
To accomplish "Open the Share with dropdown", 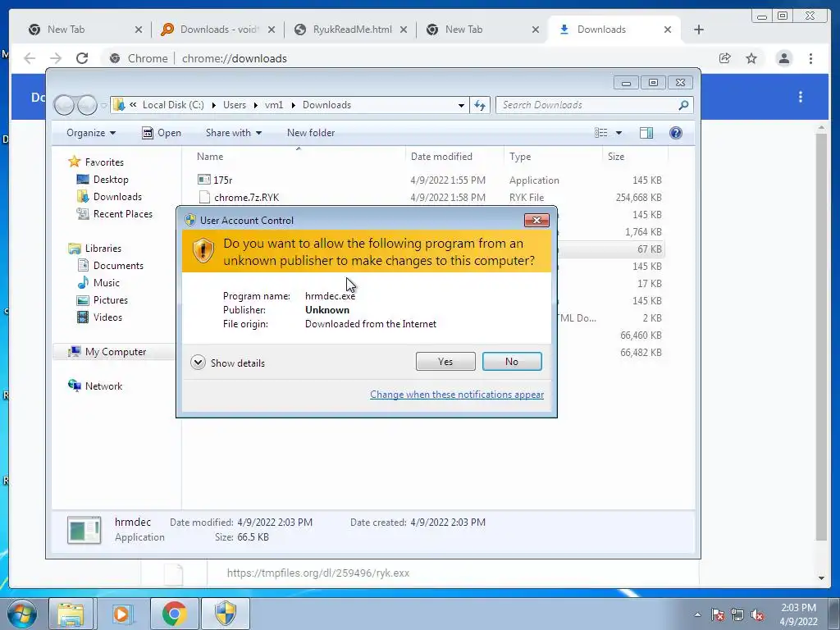I will coord(234,133).
